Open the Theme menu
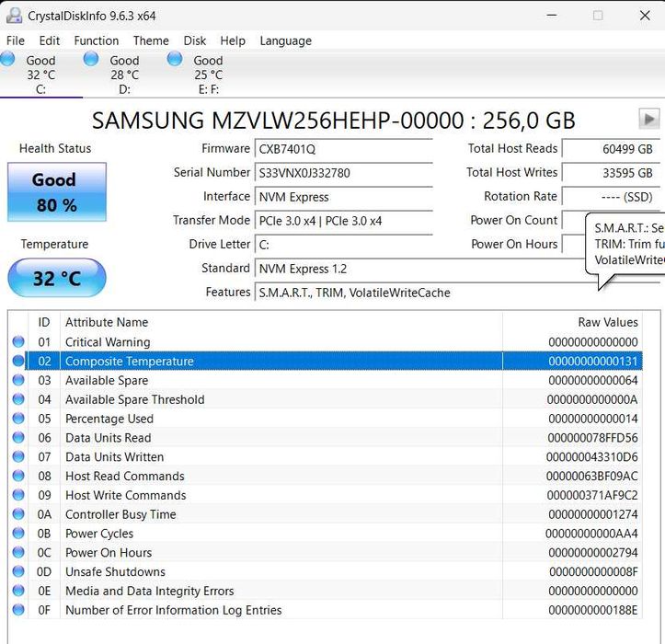665x644 pixels. click(151, 40)
